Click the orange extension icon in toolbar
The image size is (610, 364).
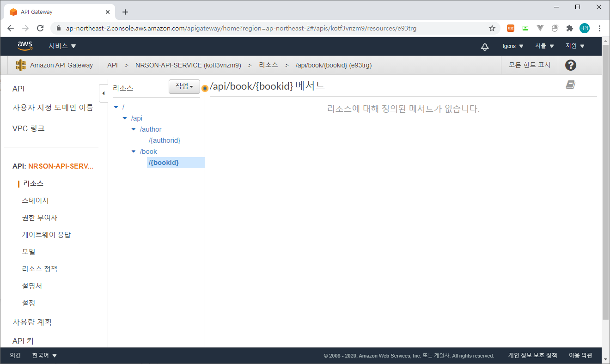[x=511, y=28]
